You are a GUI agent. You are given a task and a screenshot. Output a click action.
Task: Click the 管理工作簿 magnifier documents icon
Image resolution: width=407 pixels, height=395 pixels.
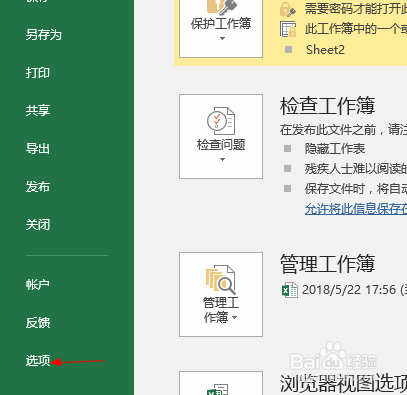221,279
